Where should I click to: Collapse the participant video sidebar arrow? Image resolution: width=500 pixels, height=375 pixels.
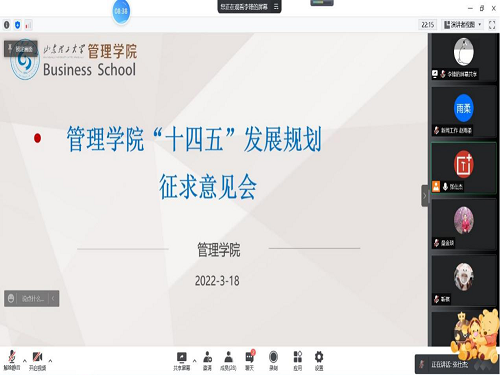click(425, 196)
